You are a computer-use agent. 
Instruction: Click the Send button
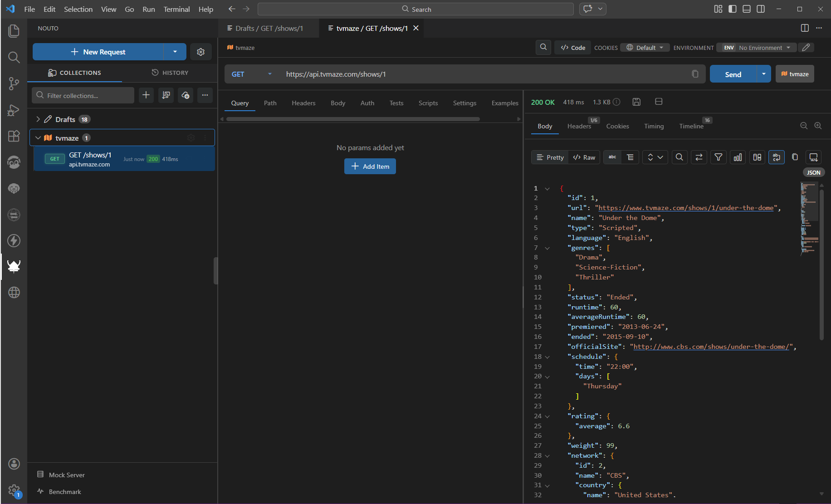(x=733, y=74)
